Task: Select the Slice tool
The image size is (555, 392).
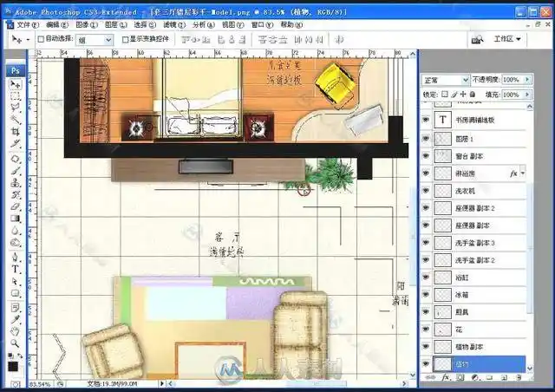Action: pyautogui.click(x=15, y=143)
